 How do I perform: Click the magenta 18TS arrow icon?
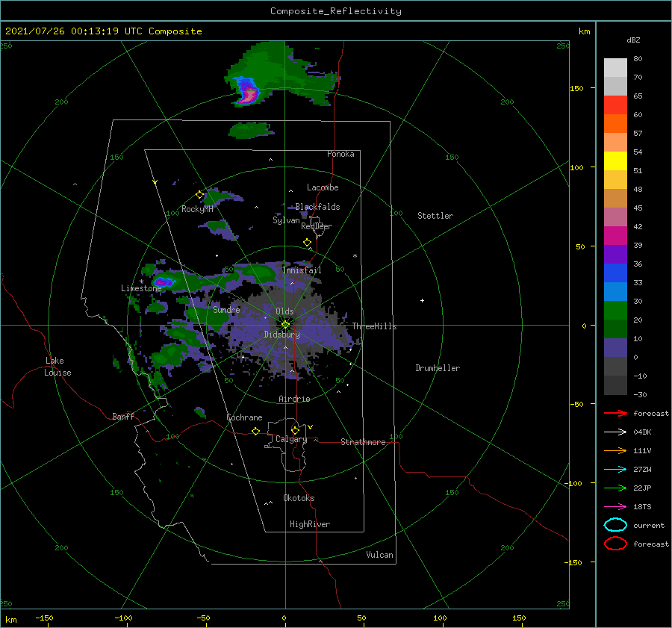coord(615,507)
